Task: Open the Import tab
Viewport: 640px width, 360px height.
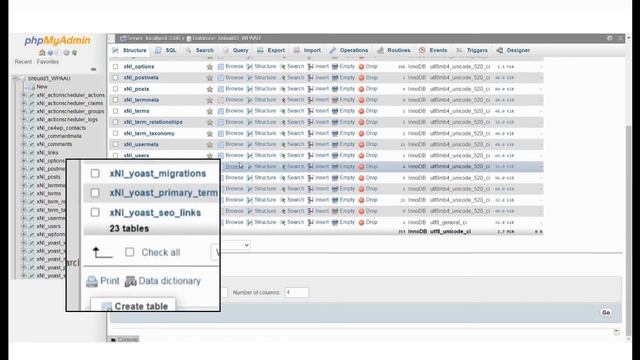Action: (x=307, y=50)
